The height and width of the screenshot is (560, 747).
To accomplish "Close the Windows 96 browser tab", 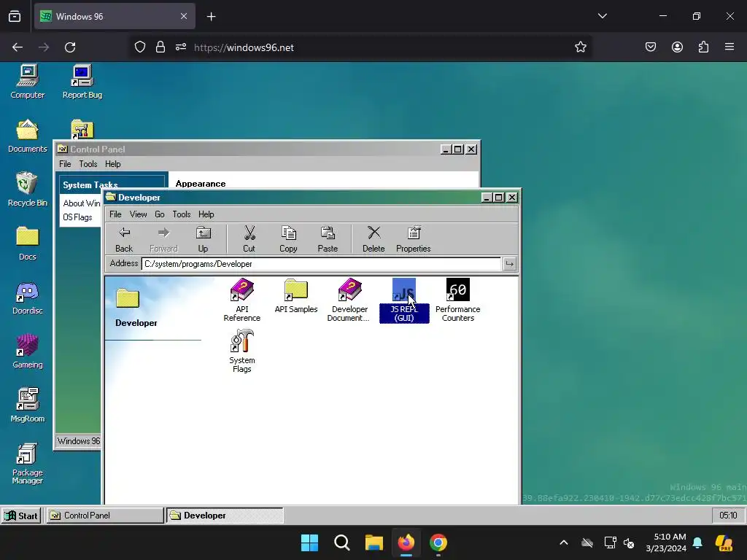I will (x=184, y=16).
